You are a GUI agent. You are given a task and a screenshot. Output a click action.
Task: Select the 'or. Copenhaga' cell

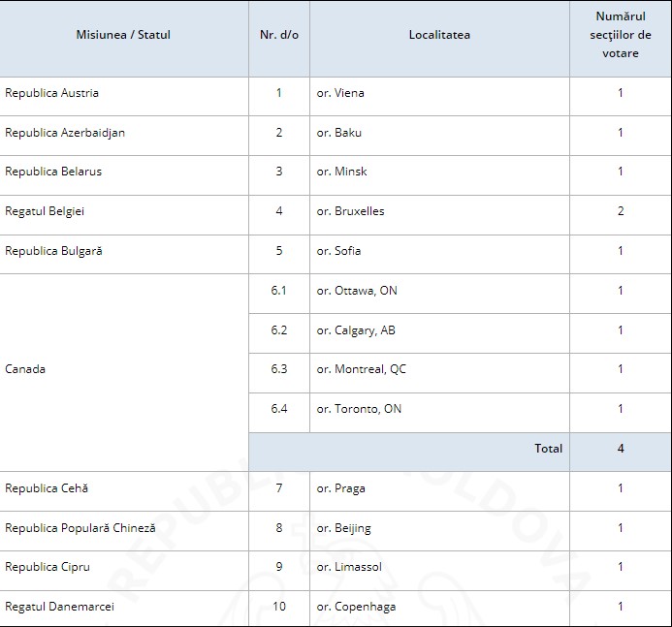coord(439,609)
